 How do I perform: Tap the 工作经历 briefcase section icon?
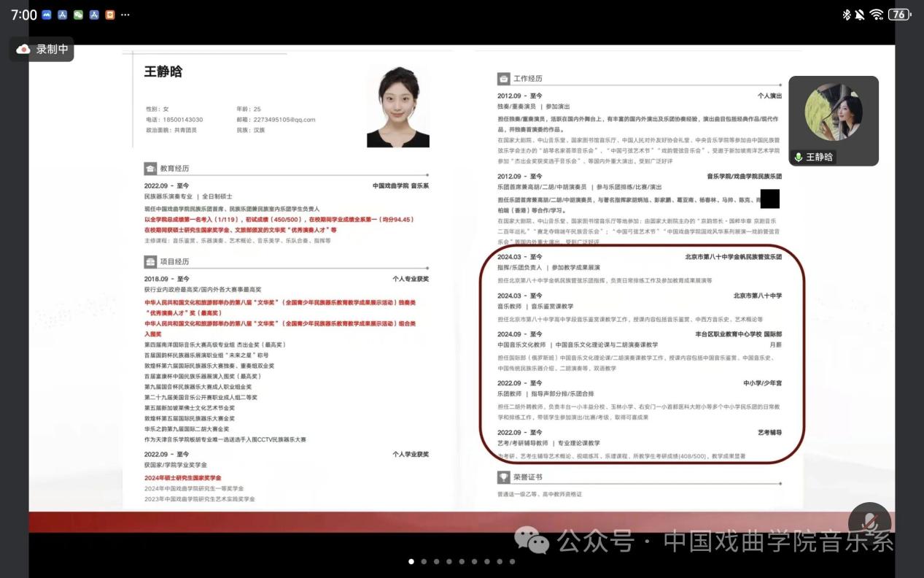503,79
